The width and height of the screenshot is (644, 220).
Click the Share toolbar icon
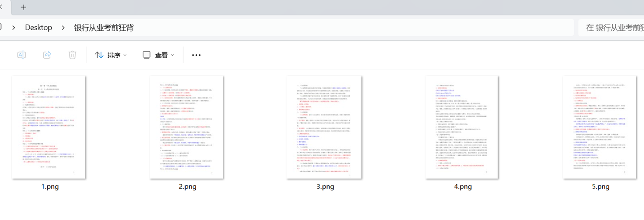[47, 55]
